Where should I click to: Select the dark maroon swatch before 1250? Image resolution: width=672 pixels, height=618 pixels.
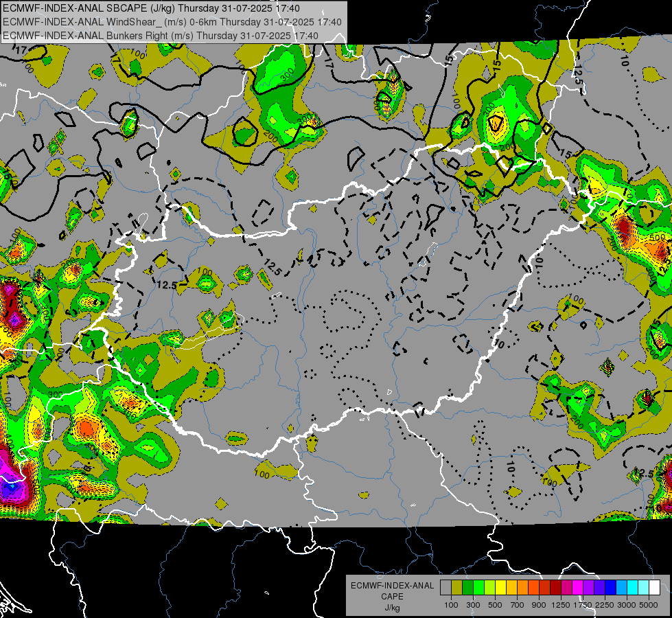pos(555,588)
